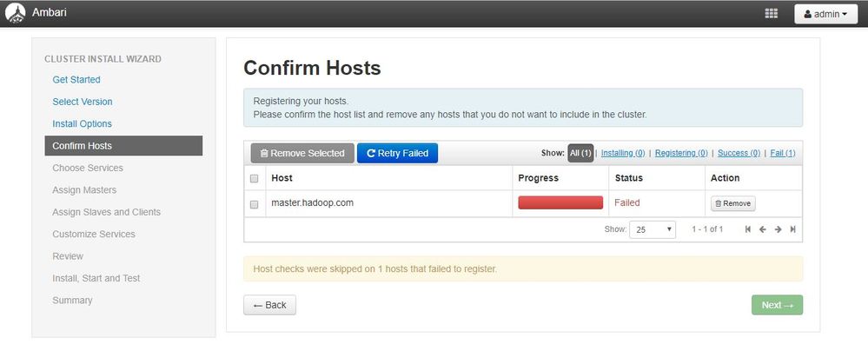Screen dimensions: 868x351
Task: Open the views grid icon
Action: (771, 14)
